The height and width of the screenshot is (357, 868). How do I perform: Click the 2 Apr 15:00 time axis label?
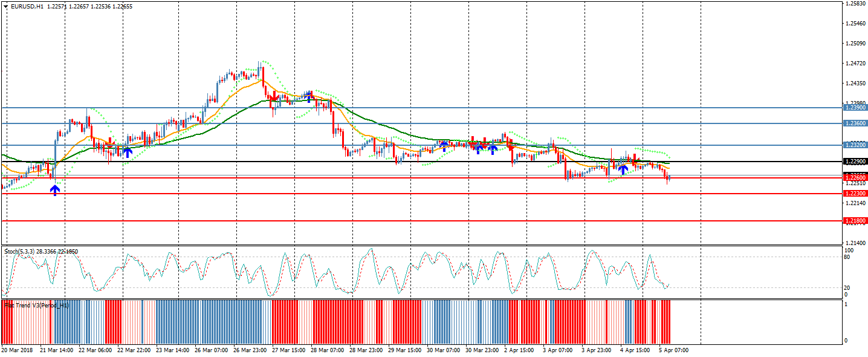point(519,350)
